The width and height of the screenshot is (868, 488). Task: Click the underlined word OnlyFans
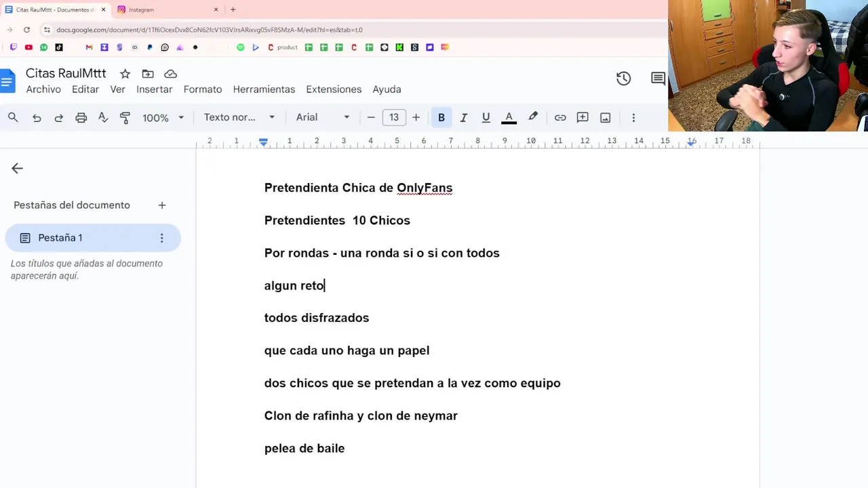point(425,188)
